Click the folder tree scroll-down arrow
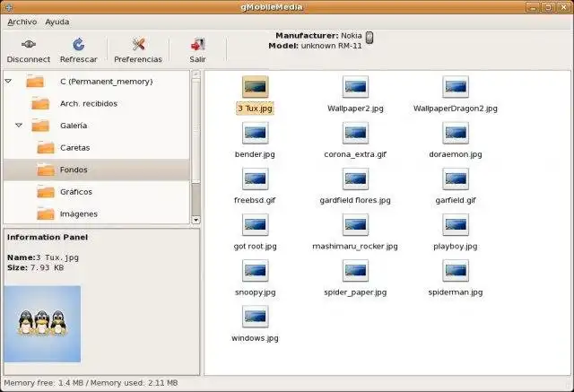 (196, 220)
